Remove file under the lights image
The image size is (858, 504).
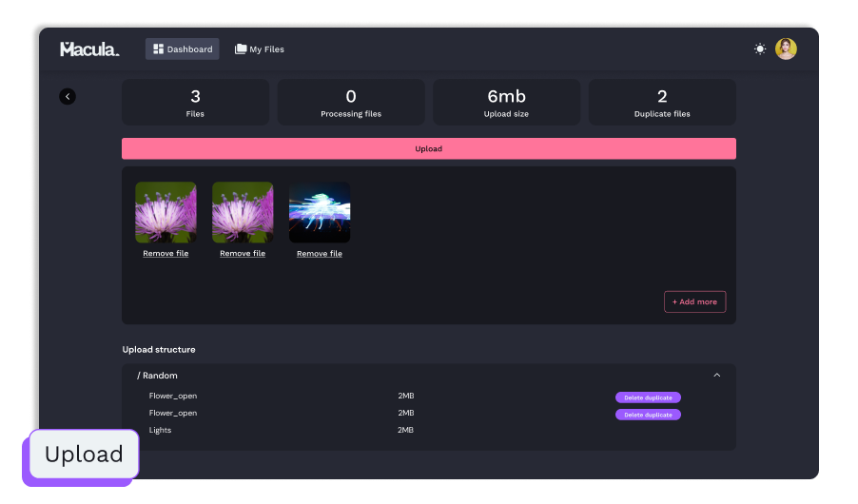[320, 254]
